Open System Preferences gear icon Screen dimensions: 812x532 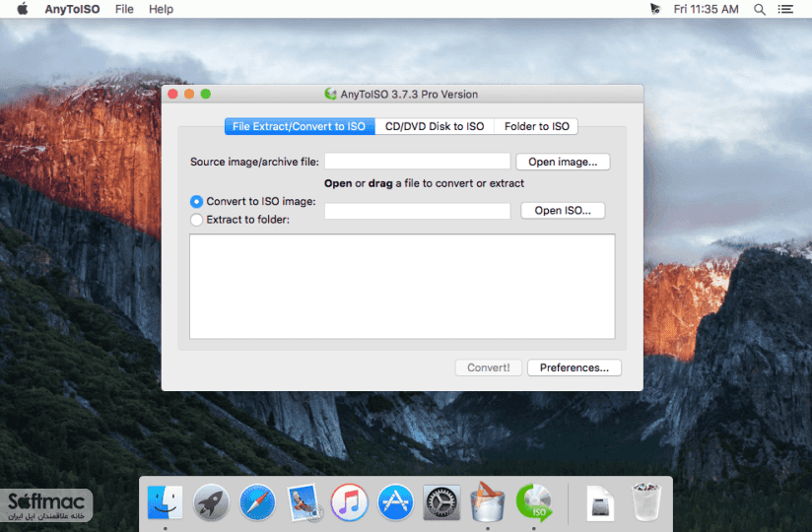tap(441, 502)
